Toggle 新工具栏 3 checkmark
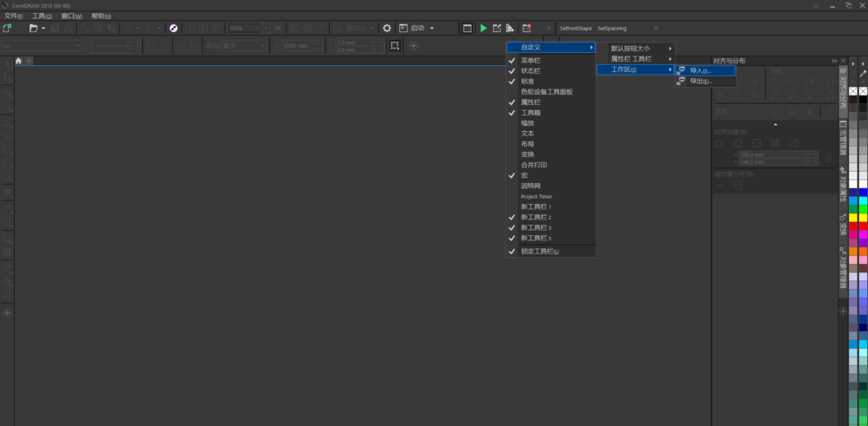Viewport: 868px width, 426px height. [511, 228]
